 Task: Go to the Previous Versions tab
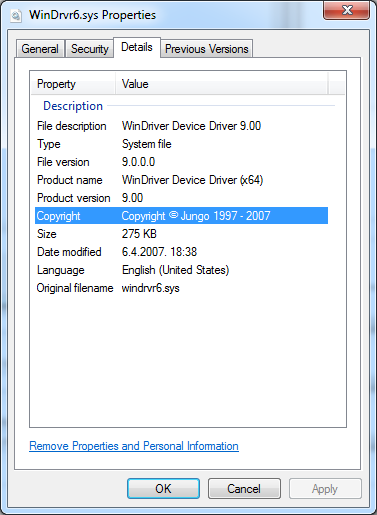(x=206, y=49)
